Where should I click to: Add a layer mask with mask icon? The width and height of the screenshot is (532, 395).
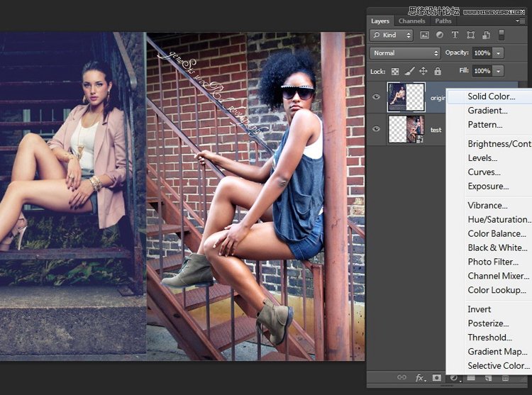[x=437, y=378]
